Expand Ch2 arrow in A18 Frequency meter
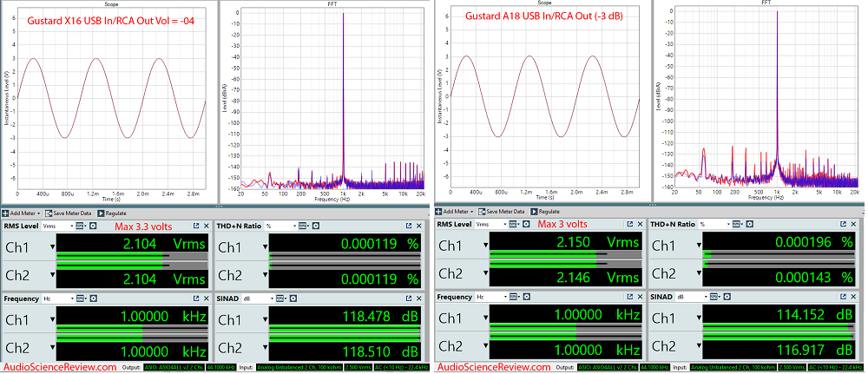Screen dimensions: 868x374 [x=487, y=347]
